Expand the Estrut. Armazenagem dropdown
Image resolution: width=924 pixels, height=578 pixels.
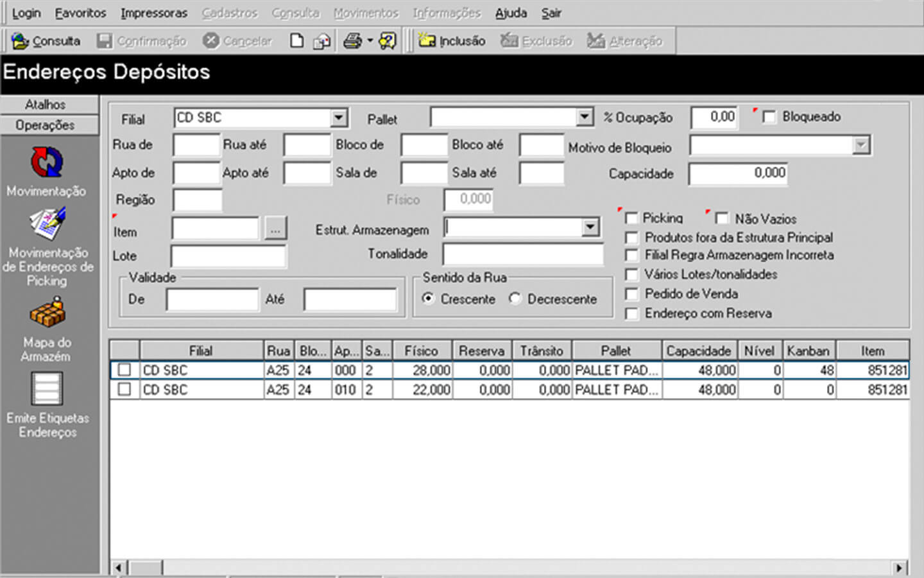point(590,227)
